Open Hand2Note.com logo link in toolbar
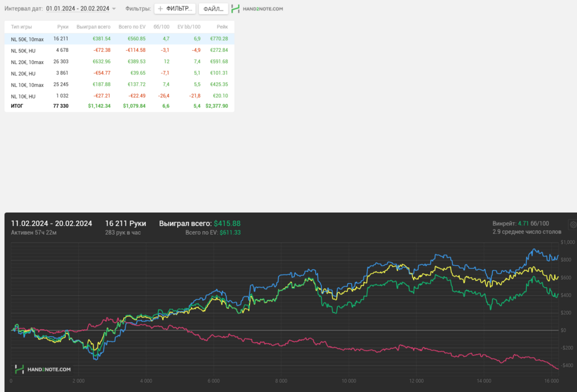 click(257, 9)
